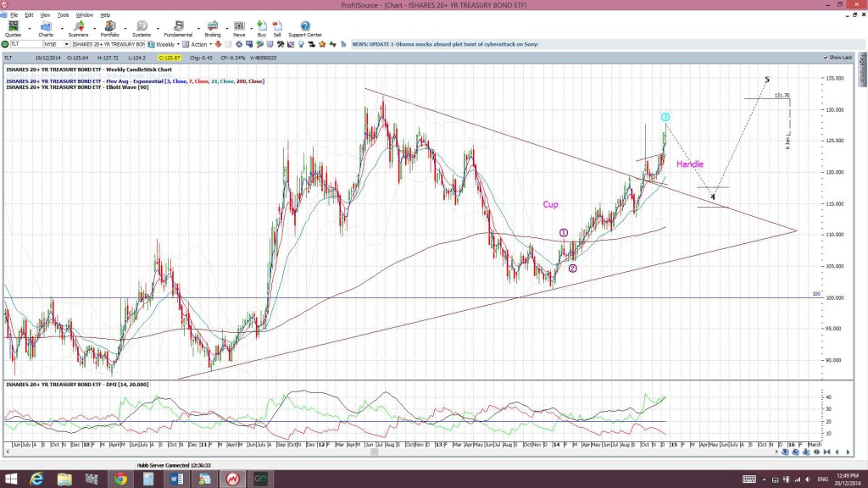This screenshot has width=868, height=488.
Task: Click the ISHARES 20+ YR TREASURY security name field
Action: coord(108,44)
